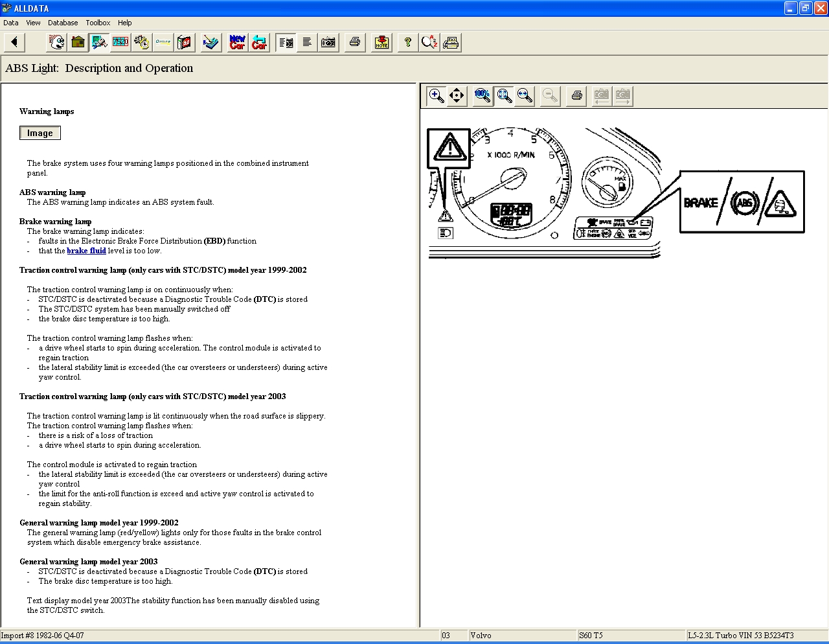Image resolution: width=829 pixels, height=644 pixels.
Task: Click the previous Car arrow icon
Action: click(259, 43)
